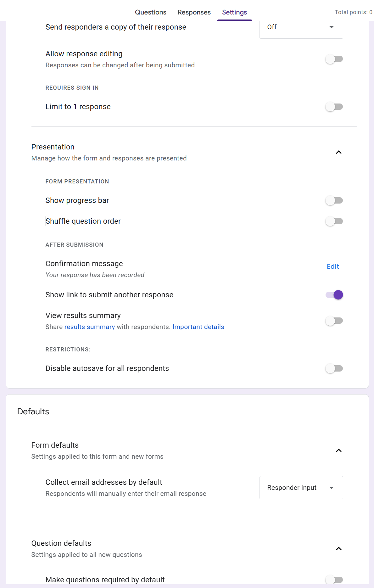This screenshot has height=588, width=374.
Task: Switch to the Questions tab
Action: [150, 12]
